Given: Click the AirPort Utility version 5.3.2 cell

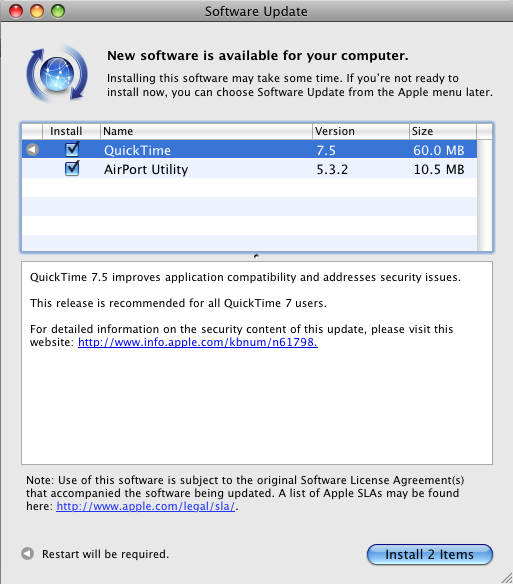Looking at the screenshot, I should point(332,169).
